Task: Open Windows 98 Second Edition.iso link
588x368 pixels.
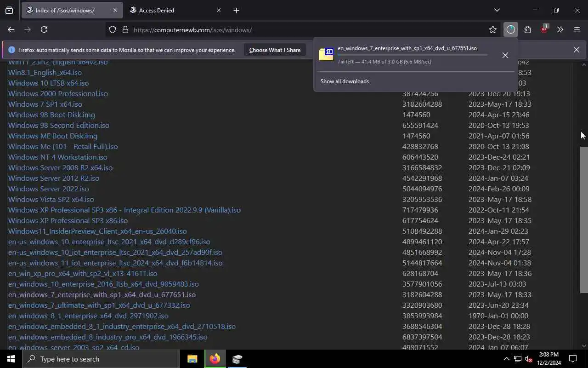Action: click(59, 125)
